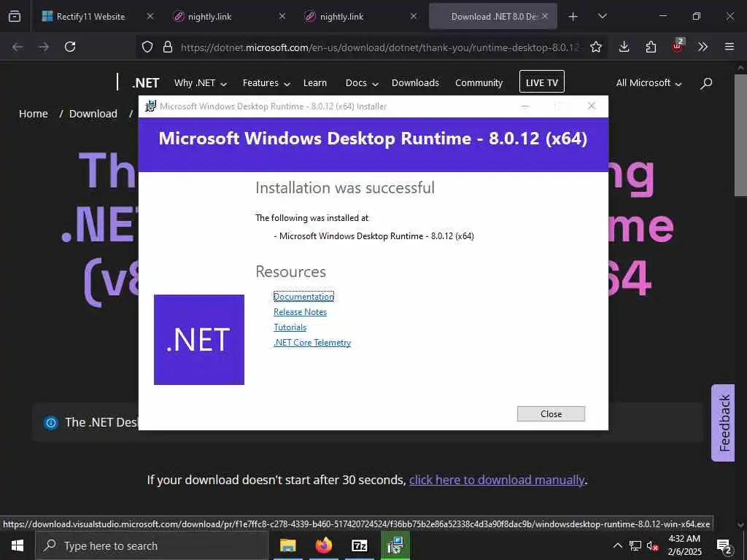Expand the Why .NET menu
Image resolution: width=747 pixels, height=560 pixels.
[x=200, y=83]
